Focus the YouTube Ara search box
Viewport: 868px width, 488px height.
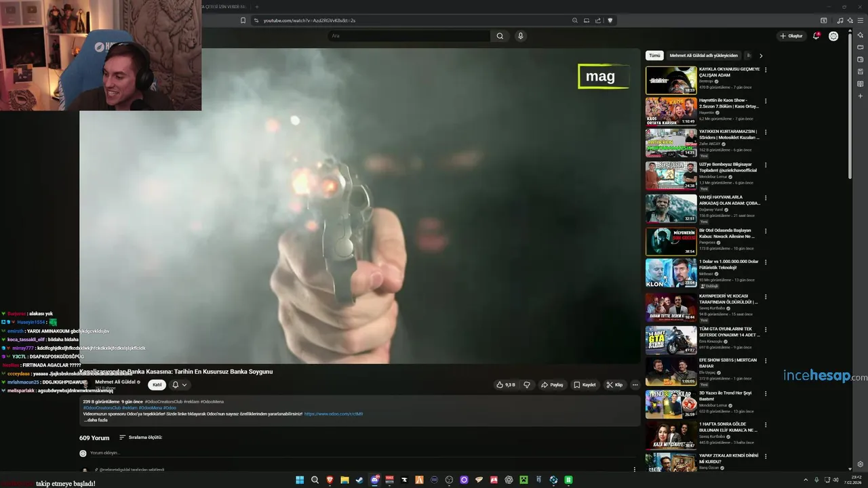[x=409, y=36]
